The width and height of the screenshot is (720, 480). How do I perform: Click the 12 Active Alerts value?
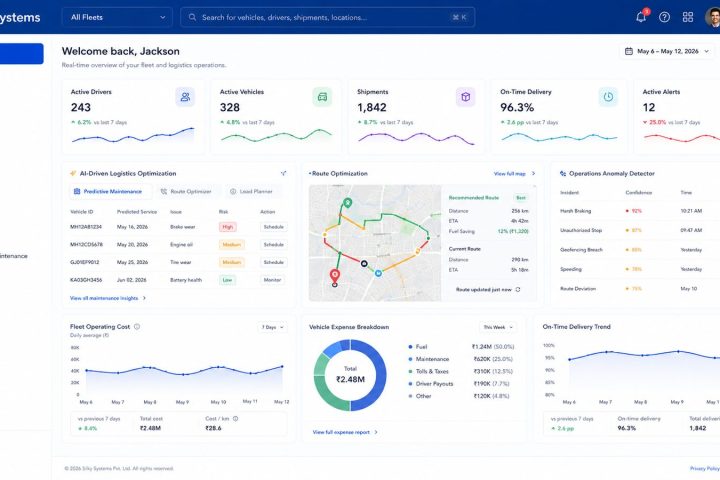[x=649, y=107]
